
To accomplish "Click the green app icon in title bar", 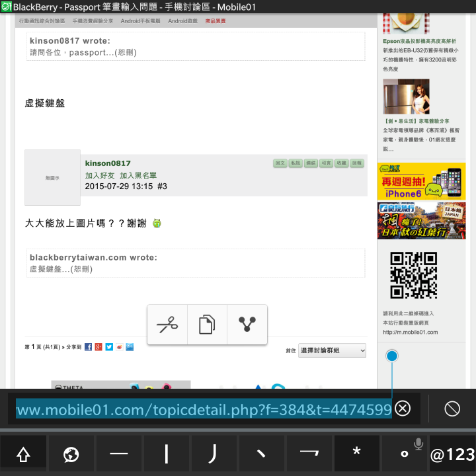I will [6, 7].
